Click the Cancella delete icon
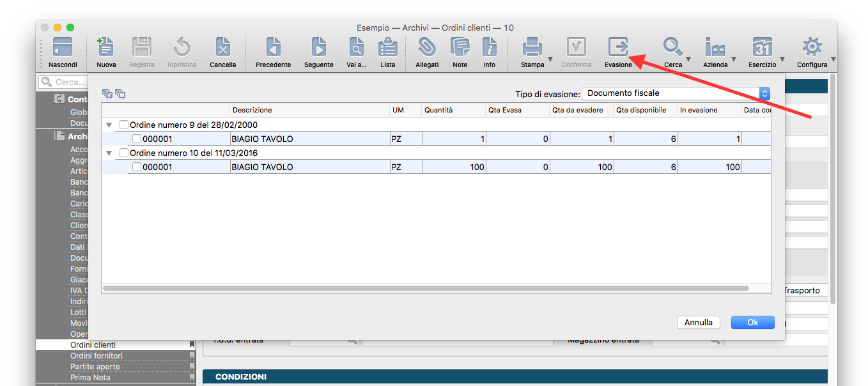Viewport: 868px width, 386px height. (222, 48)
